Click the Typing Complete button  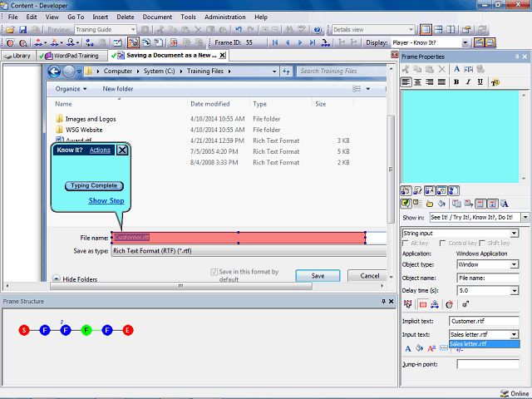pyautogui.click(x=94, y=185)
